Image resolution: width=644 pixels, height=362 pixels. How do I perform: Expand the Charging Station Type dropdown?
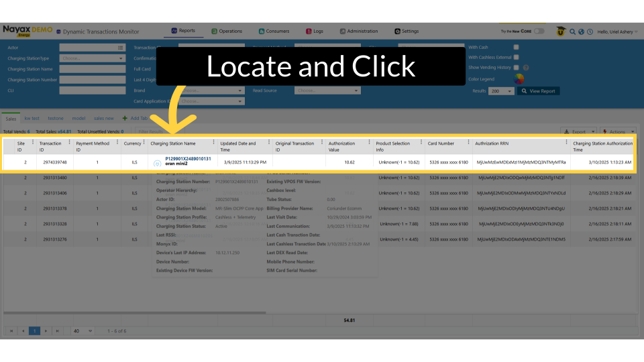[x=93, y=58]
